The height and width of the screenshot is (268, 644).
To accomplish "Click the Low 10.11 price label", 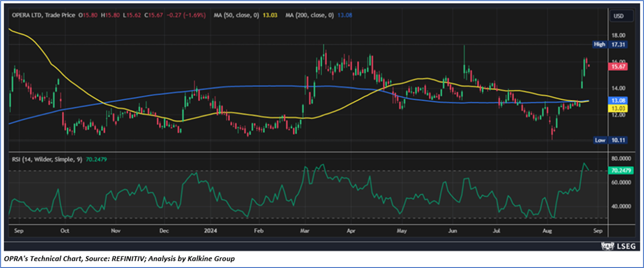I will (x=608, y=140).
